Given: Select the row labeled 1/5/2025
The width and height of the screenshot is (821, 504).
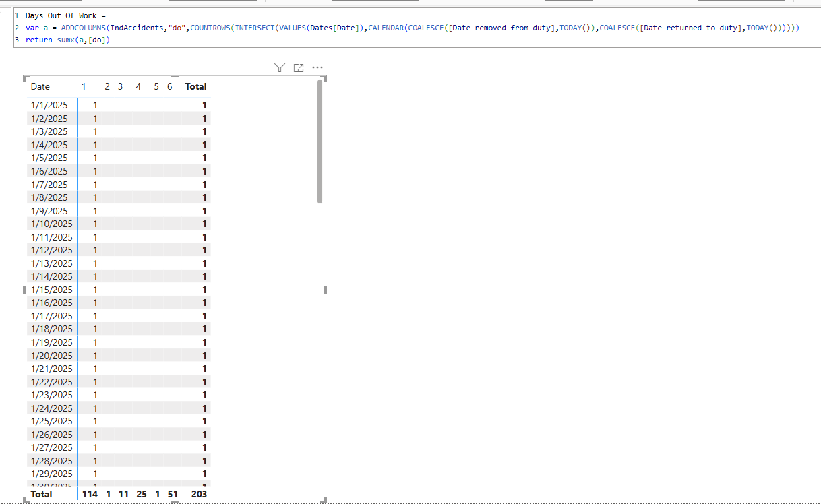Looking at the screenshot, I should 119,158.
